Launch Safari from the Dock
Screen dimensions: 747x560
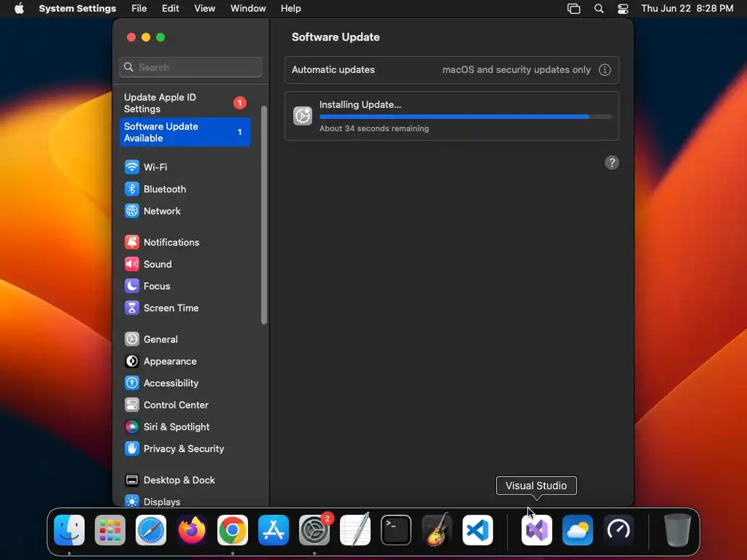[151, 530]
